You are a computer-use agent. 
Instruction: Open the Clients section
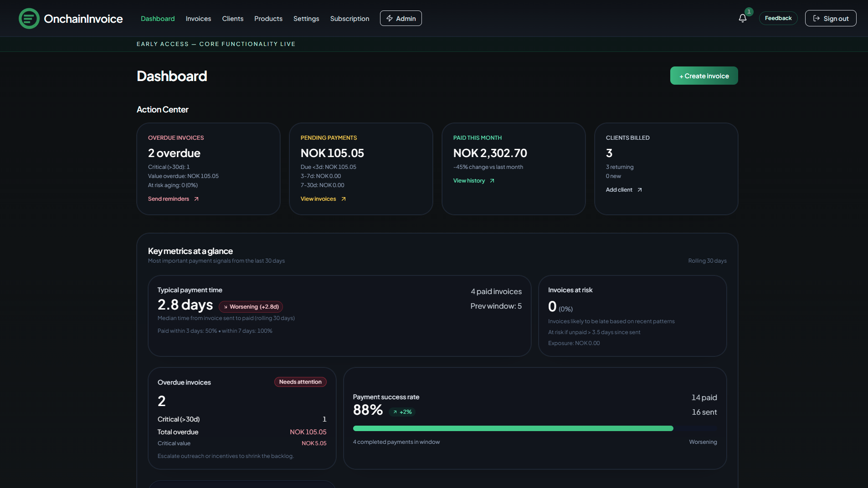(x=233, y=19)
